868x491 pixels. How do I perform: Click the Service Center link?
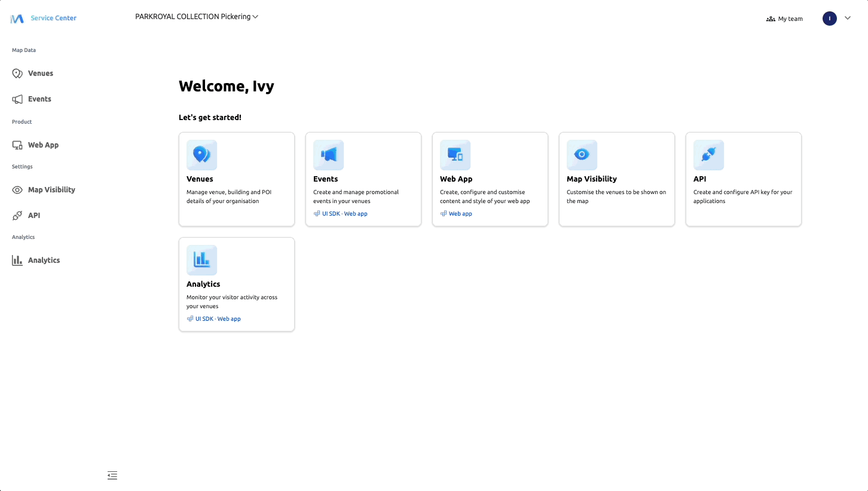click(54, 18)
